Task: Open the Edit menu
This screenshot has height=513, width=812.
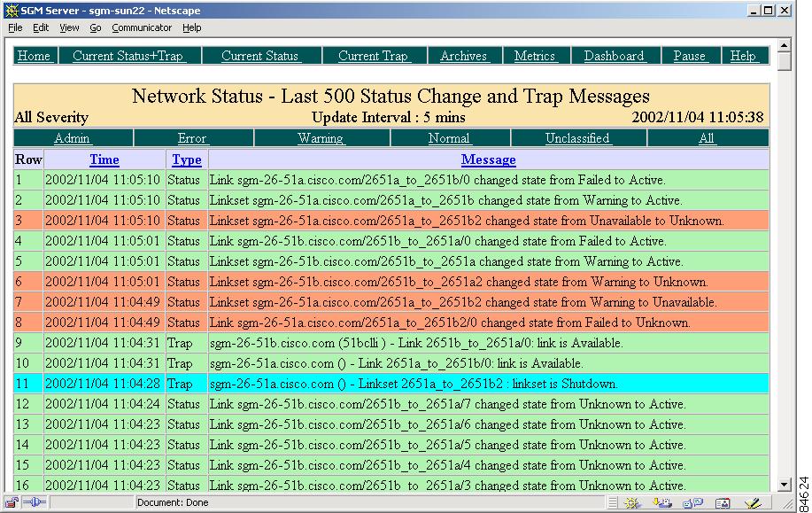Action: point(41,28)
